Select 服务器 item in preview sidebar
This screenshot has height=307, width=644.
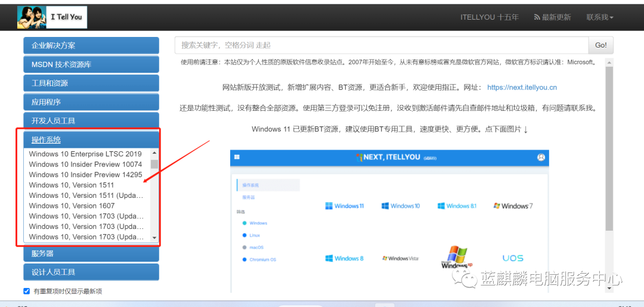pyautogui.click(x=249, y=197)
